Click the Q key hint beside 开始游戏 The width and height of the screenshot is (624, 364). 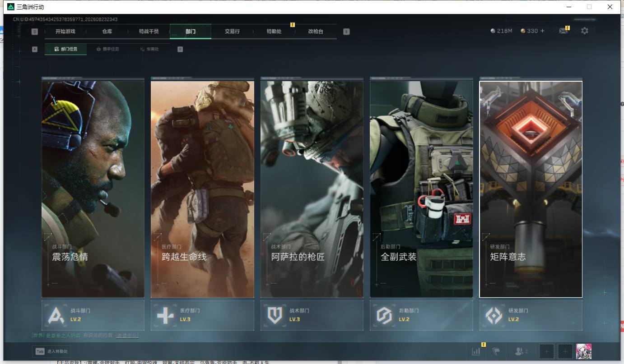35,32
